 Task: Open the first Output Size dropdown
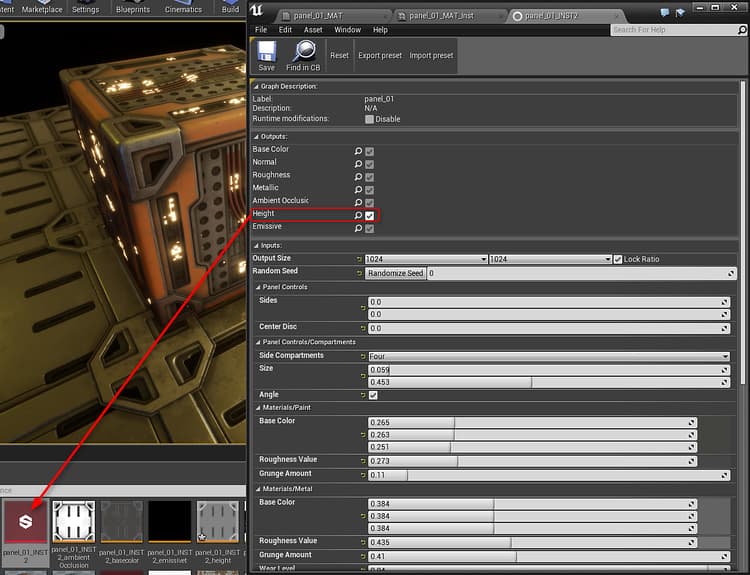click(x=426, y=259)
